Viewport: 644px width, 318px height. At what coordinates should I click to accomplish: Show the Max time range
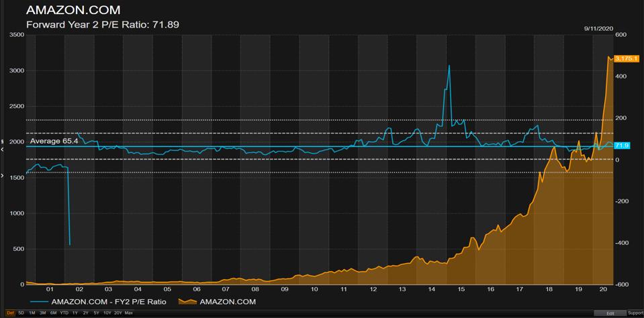[128, 313]
